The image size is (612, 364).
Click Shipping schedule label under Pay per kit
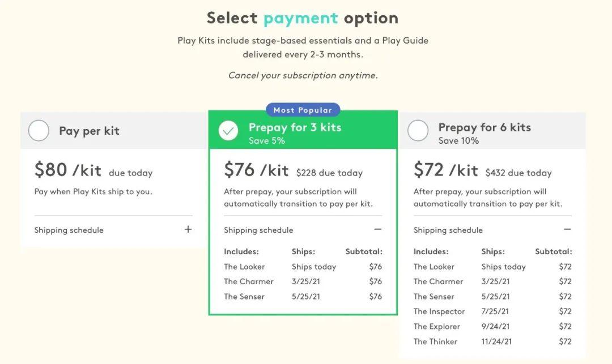coord(69,230)
